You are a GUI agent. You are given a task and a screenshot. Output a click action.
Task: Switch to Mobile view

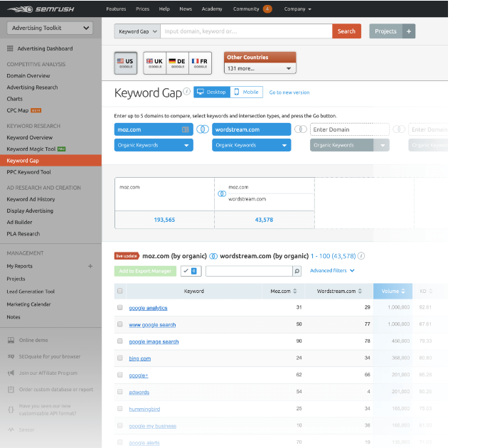(x=247, y=92)
